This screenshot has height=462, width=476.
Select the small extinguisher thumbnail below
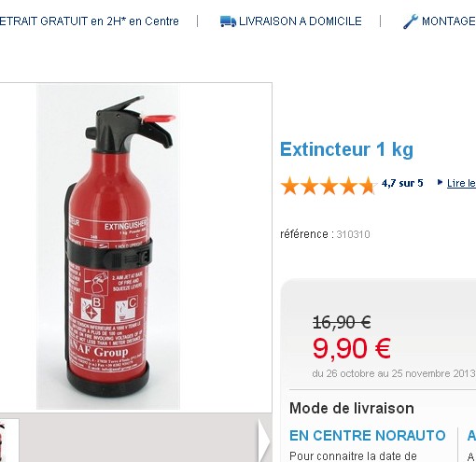coord(9,441)
